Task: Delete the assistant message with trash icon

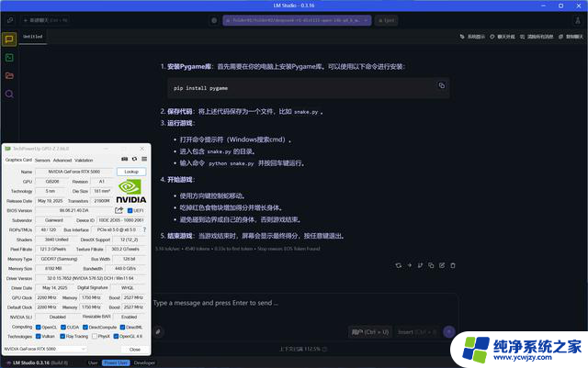Action: (453, 265)
